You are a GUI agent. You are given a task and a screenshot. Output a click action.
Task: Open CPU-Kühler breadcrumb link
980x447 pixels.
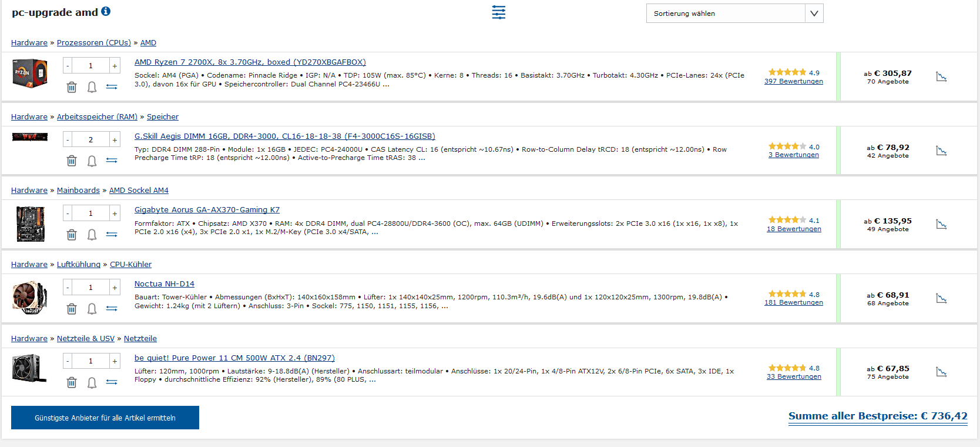pos(130,265)
